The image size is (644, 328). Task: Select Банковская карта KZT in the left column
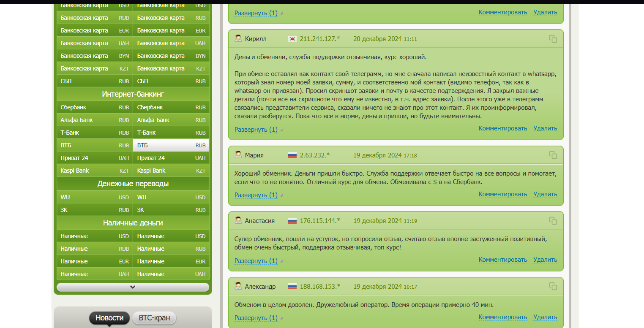tap(95, 68)
